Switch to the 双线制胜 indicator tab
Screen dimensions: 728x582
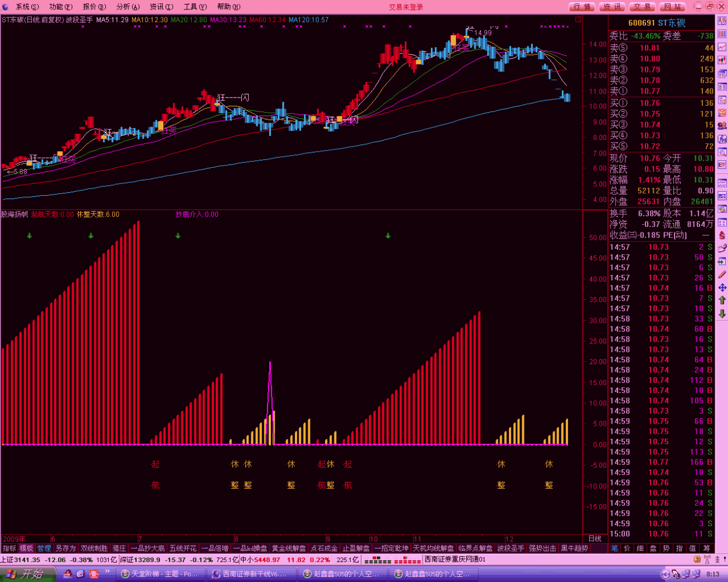coord(94,549)
